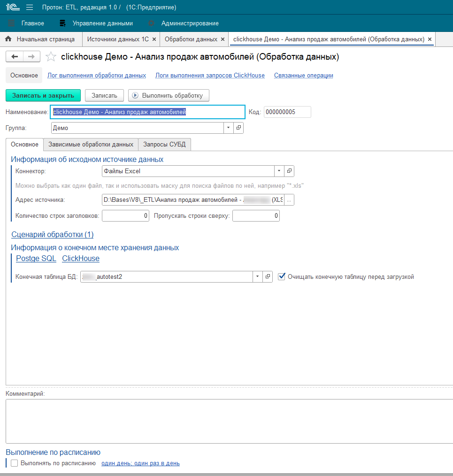Enable Выполнять по расписанию checkbox
This screenshot has height=476, width=453.
coord(14,463)
